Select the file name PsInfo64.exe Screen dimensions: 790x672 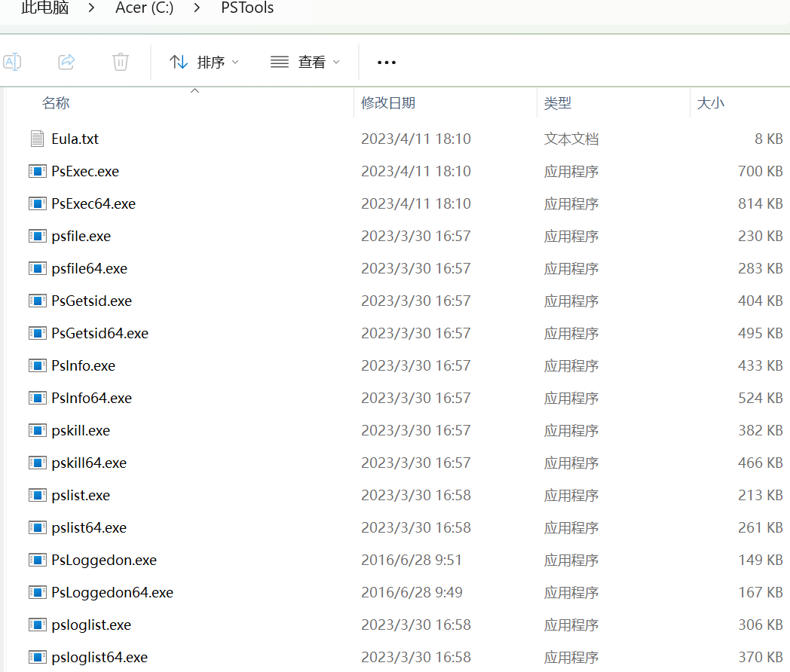point(92,398)
